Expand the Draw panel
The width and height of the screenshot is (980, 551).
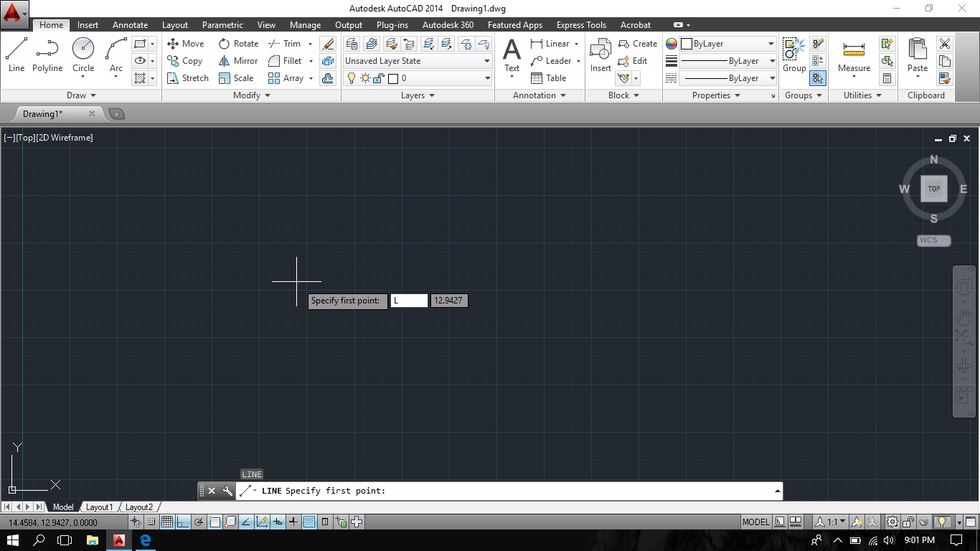tap(80, 95)
